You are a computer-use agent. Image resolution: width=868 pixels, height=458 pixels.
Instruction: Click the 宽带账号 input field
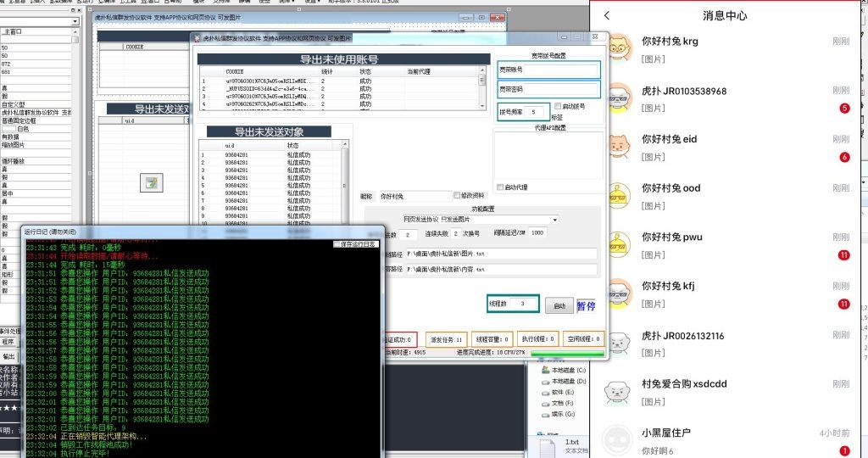point(561,70)
